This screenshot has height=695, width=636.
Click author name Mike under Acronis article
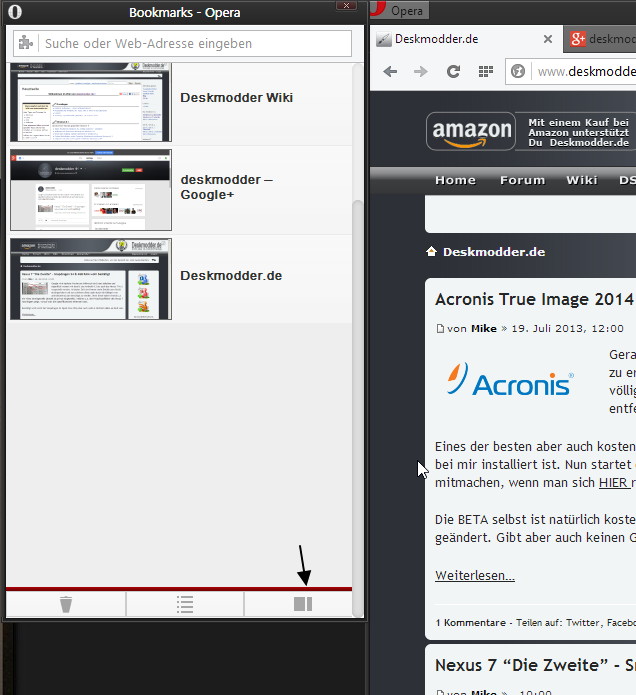(x=484, y=328)
